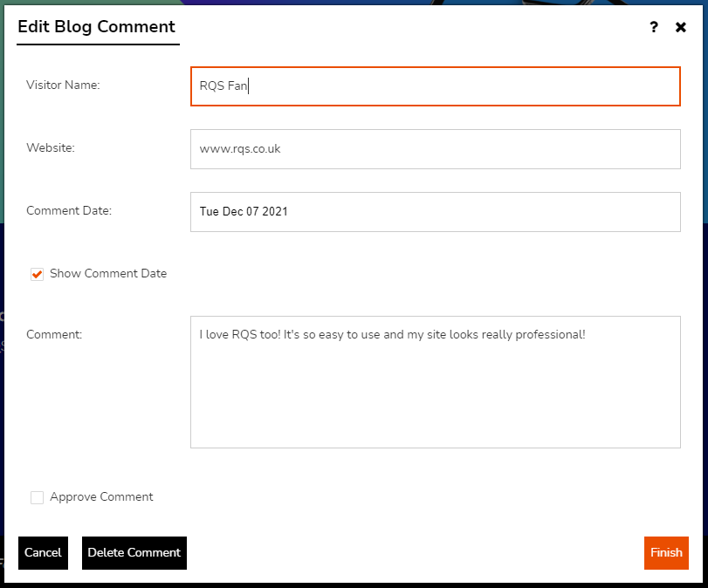Close the Edit Blog Comment dialog
The width and height of the screenshot is (708, 588).
[681, 27]
